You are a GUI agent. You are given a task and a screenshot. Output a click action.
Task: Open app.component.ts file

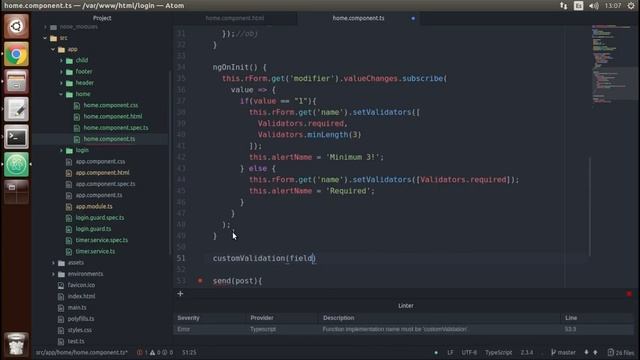99,195
